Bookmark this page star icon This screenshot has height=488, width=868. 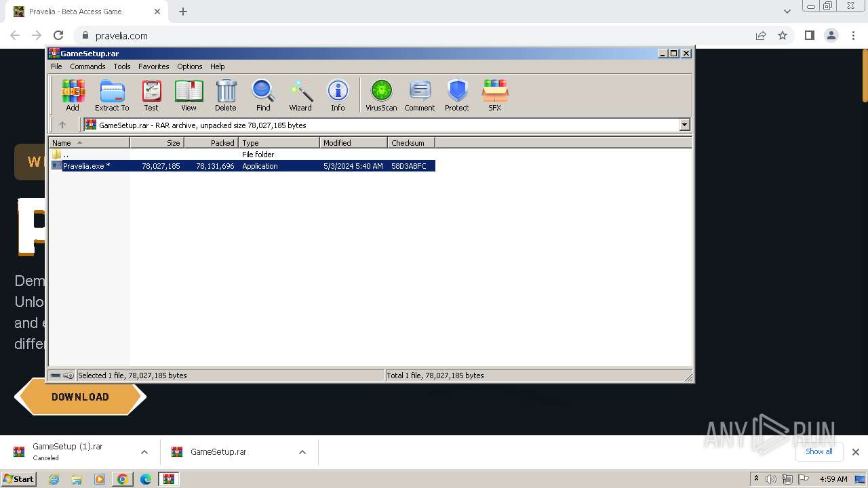pyautogui.click(x=783, y=35)
